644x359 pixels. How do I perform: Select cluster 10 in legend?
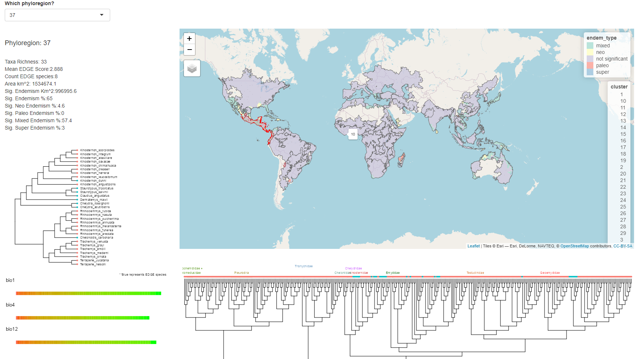coord(623,101)
